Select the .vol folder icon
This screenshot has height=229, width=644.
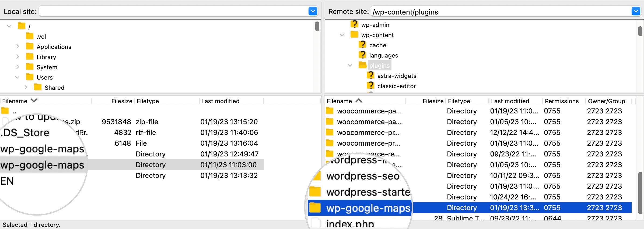pyautogui.click(x=30, y=36)
